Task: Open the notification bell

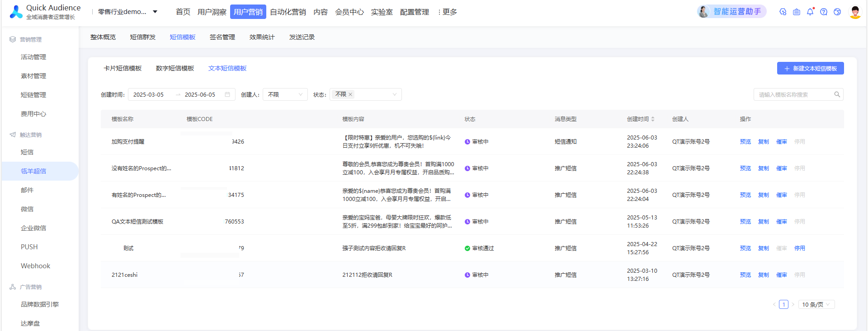Action: coord(810,12)
